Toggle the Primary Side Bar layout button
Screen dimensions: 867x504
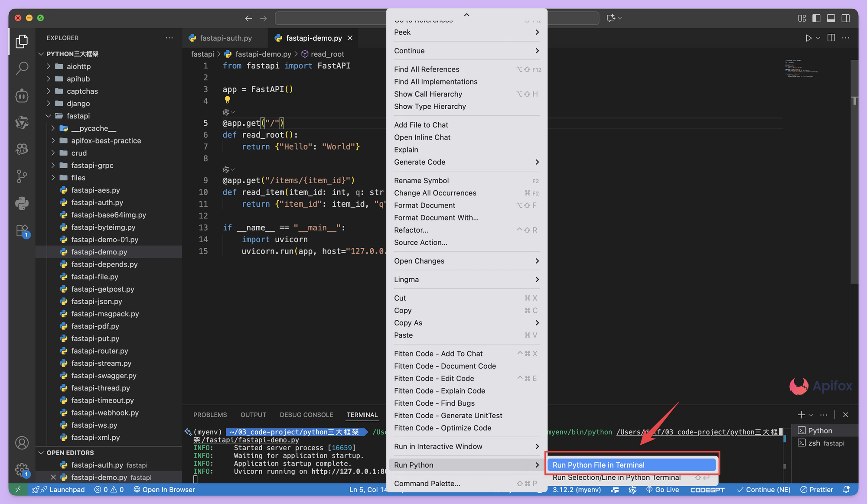816,18
